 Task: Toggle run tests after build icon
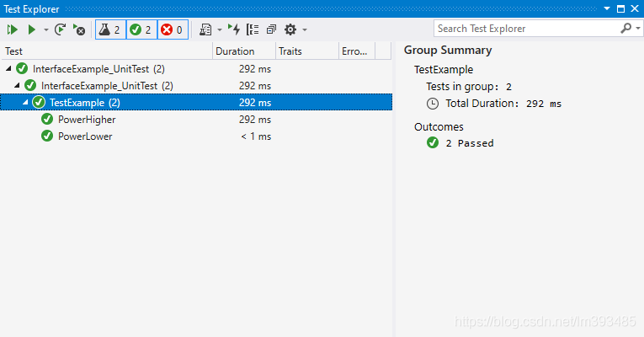click(x=234, y=29)
